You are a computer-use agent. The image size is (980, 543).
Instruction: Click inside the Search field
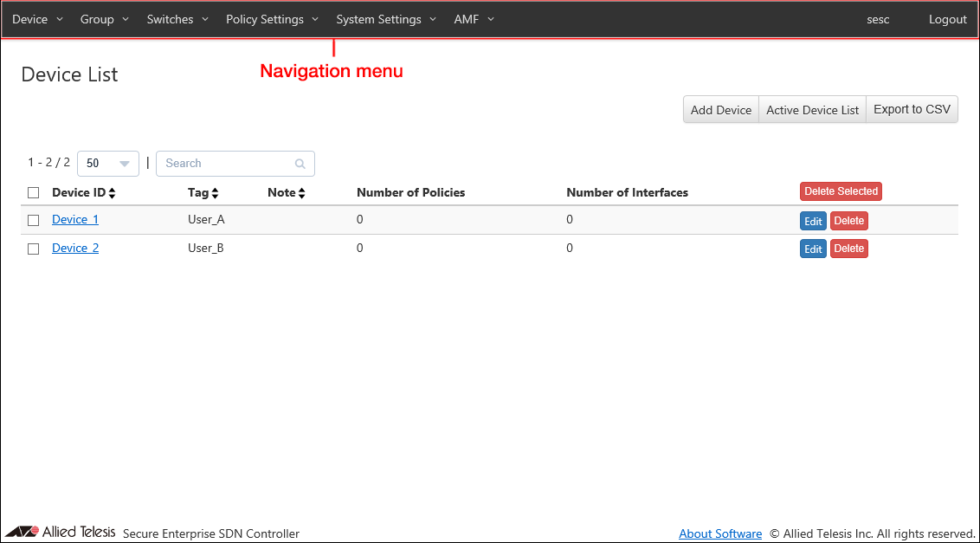click(x=227, y=164)
